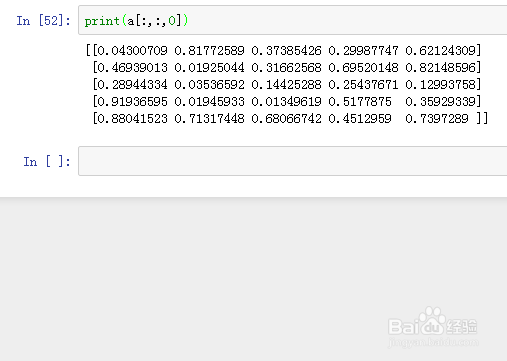Viewport: 507px width, 361px height.
Task: Click the In [52] prompt label
Action: (43, 21)
